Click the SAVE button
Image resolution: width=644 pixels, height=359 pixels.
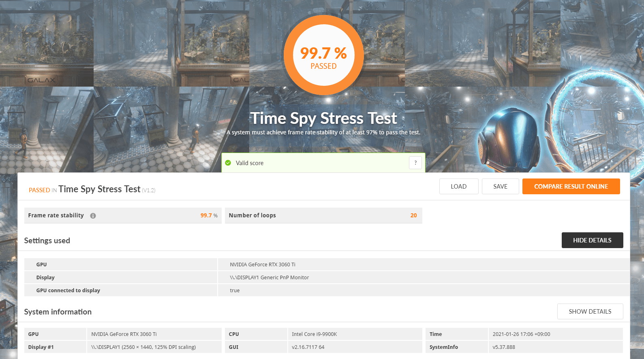point(500,187)
